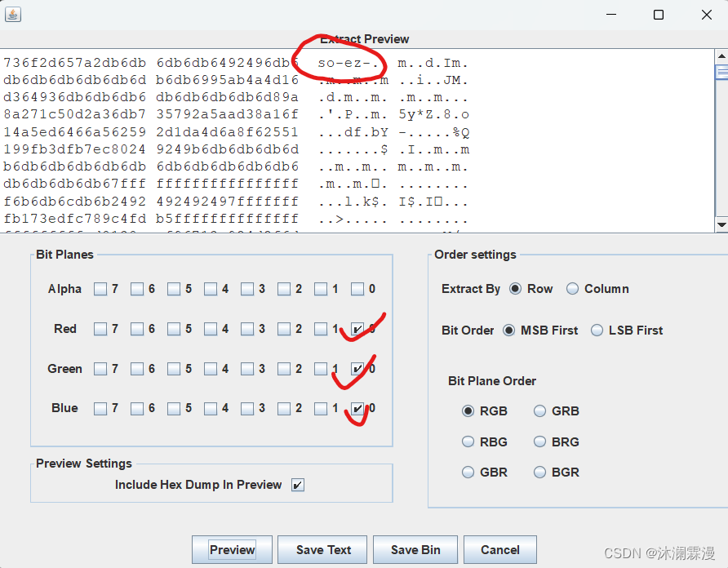
Task: Uncheck Red bit plane 0
Action: 357,329
